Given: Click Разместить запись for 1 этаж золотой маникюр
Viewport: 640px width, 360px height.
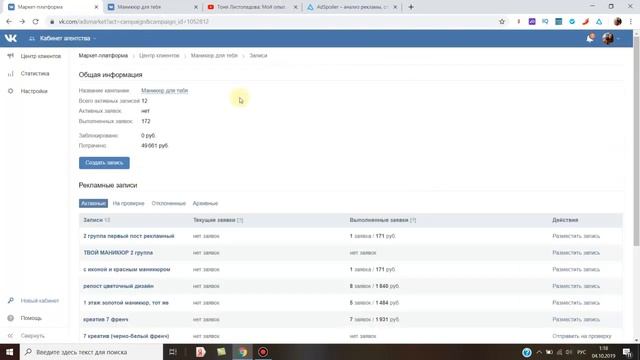Looking at the screenshot, I should coord(576,303).
